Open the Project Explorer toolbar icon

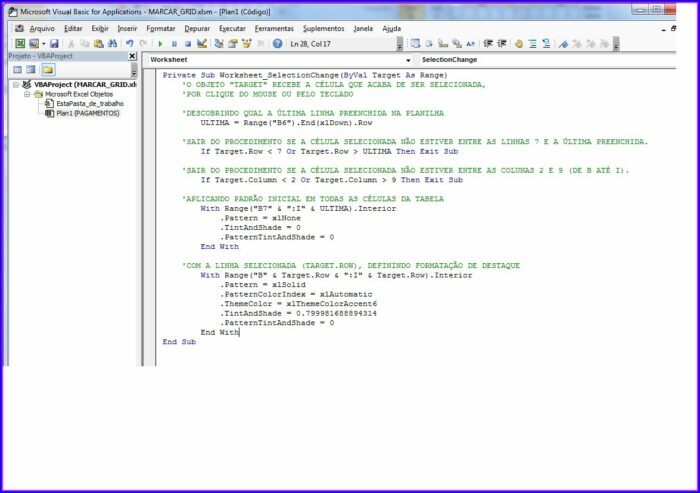pos(219,43)
